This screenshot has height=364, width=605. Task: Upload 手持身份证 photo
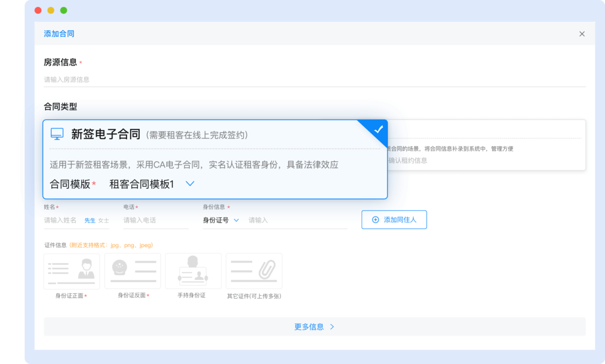(194, 271)
